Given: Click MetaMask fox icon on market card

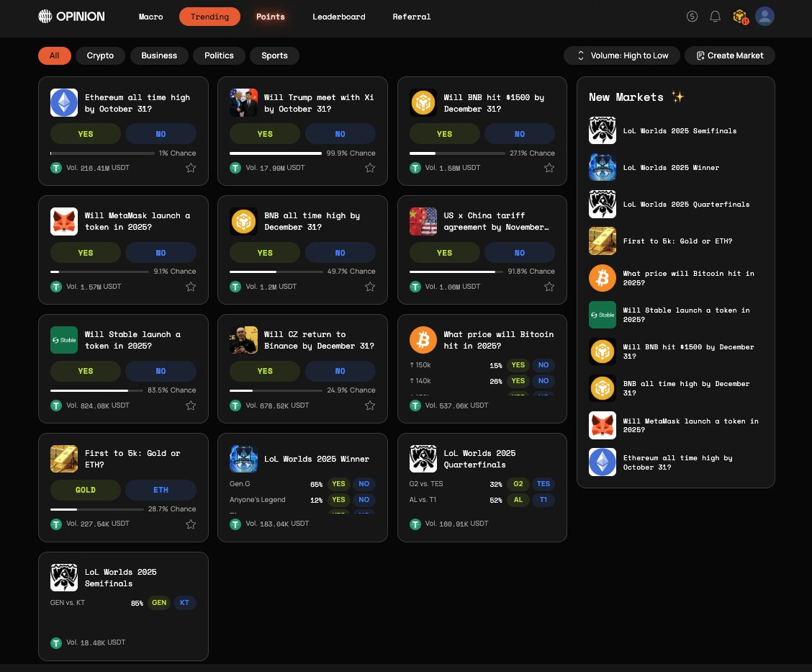Looking at the screenshot, I should 63,221.
